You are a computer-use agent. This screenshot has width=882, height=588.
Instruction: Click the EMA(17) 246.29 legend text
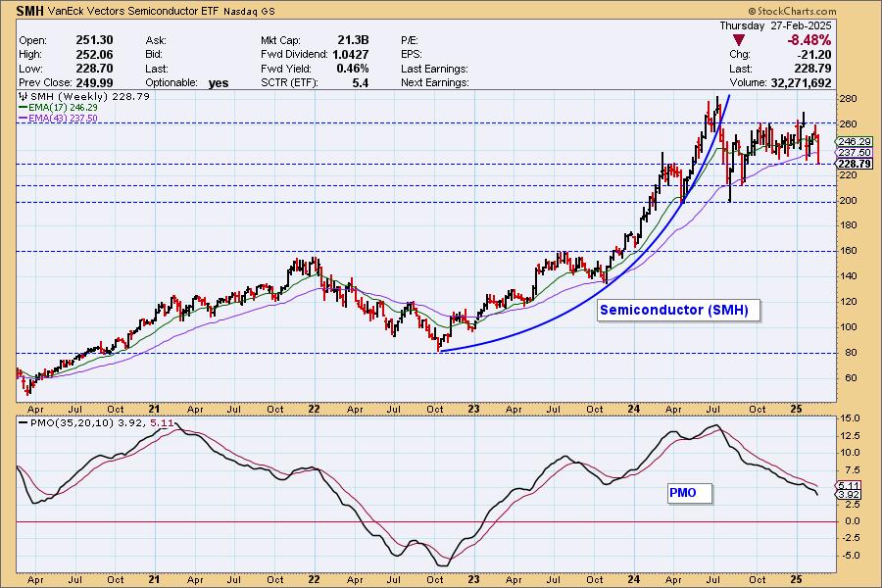point(64,108)
